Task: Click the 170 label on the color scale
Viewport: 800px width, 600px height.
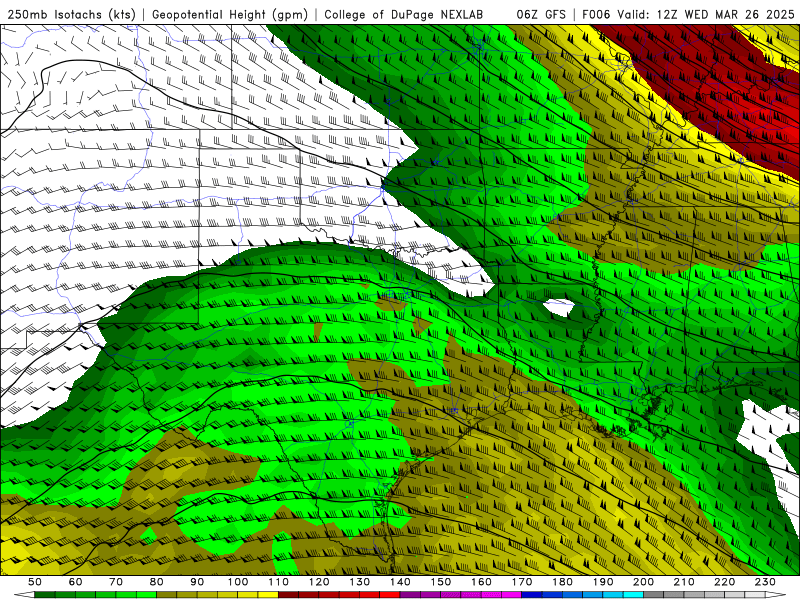Action: click(522, 582)
